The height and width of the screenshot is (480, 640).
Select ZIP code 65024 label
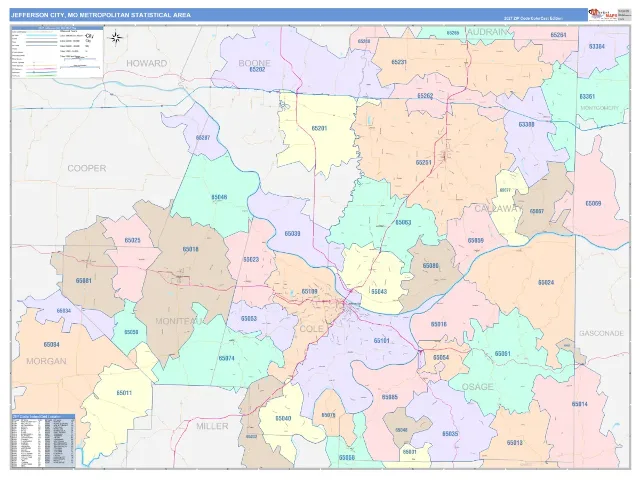546,282
